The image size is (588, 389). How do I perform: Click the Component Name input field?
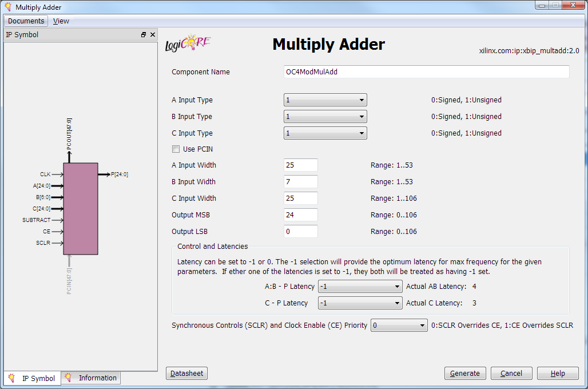426,72
